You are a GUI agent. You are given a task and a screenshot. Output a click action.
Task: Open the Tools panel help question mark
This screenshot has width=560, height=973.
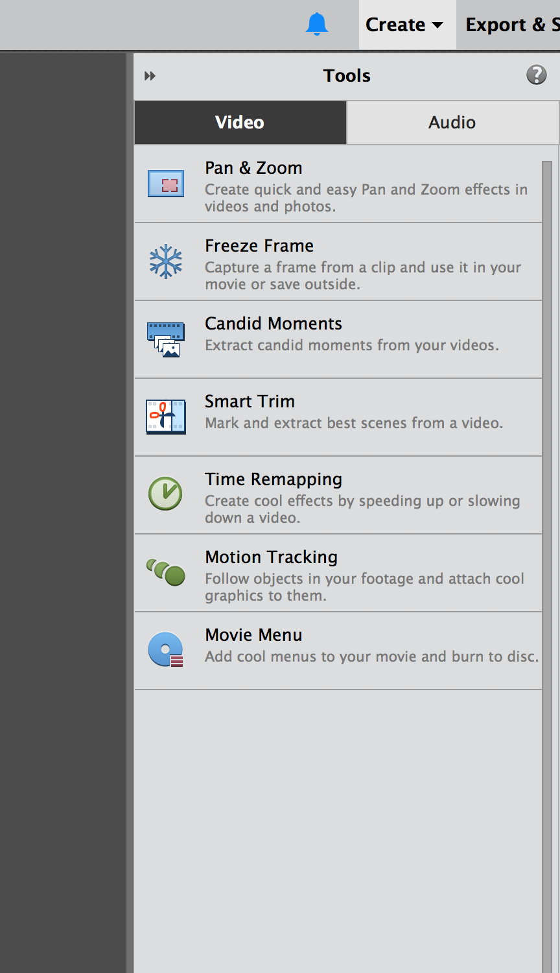(x=536, y=75)
